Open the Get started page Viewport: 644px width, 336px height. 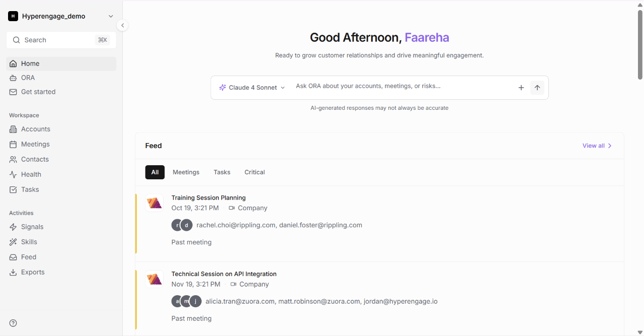pyautogui.click(x=61, y=92)
